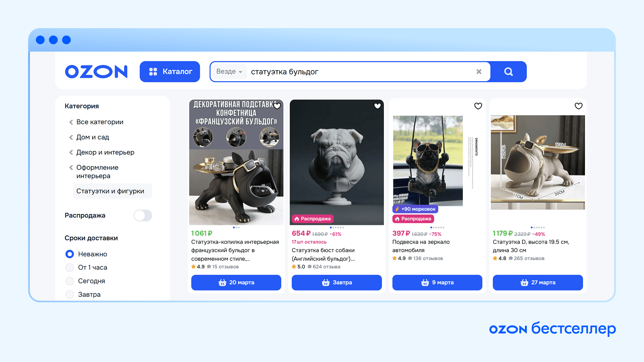Click the Сроки доставки heading
644x362 pixels.
91,238
